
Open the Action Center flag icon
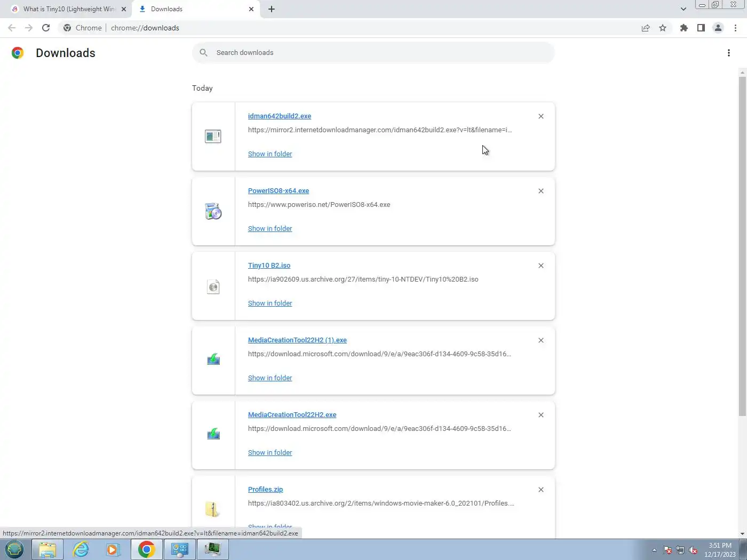(667, 550)
